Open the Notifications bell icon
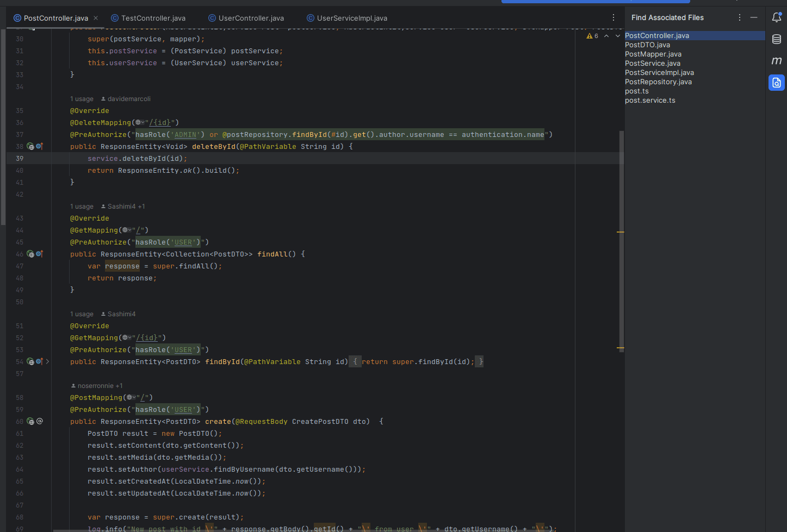This screenshot has width=787, height=532. (776, 18)
